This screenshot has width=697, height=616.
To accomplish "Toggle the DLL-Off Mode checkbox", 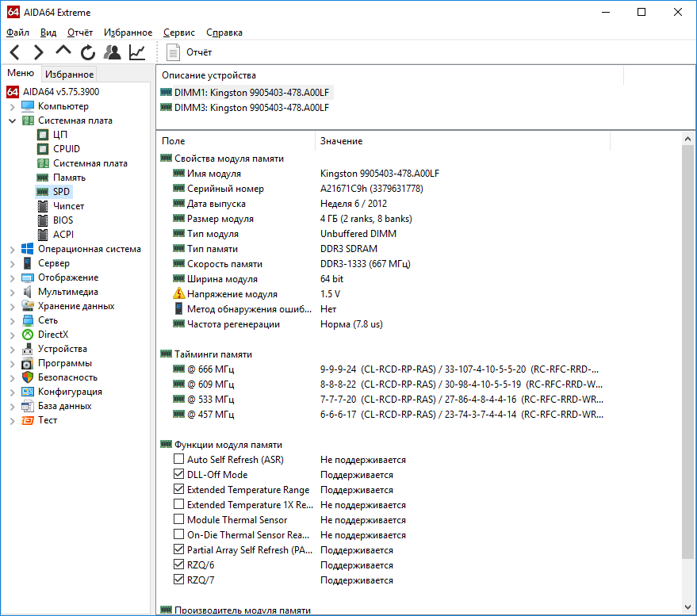I will 178,474.
